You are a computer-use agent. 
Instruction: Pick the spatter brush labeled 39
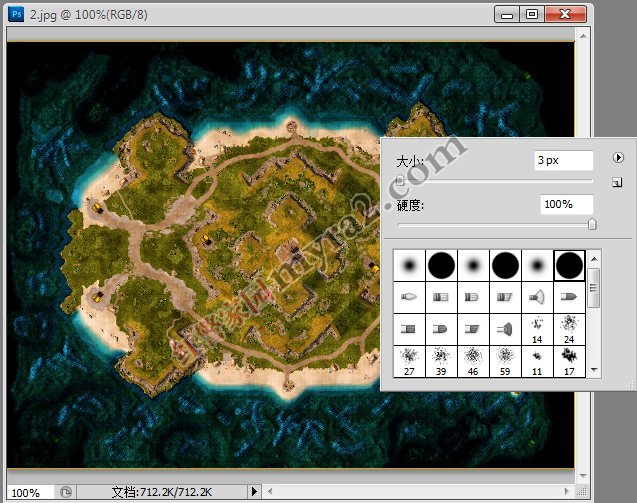tap(441, 362)
